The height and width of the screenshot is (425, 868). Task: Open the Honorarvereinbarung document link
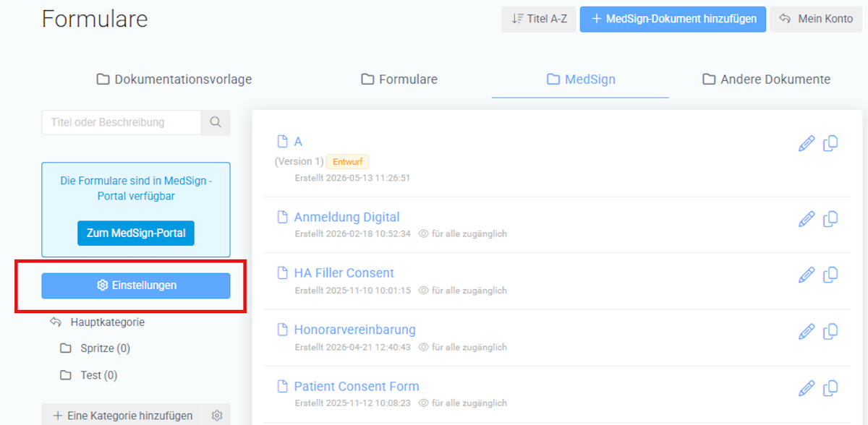pos(354,330)
